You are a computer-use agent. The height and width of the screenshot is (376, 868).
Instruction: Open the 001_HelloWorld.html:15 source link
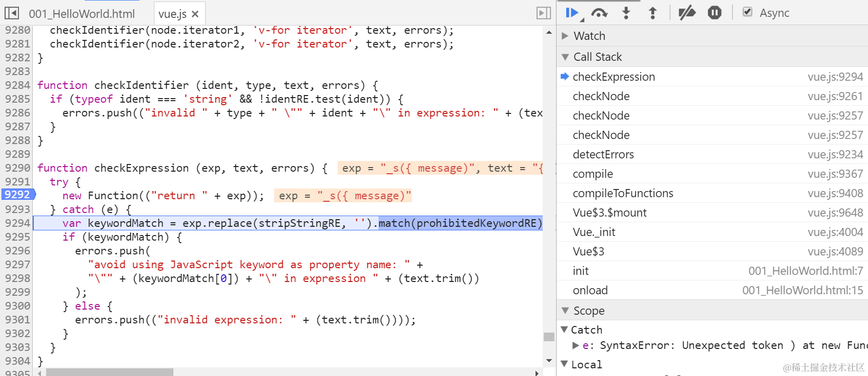pos(803,290)
